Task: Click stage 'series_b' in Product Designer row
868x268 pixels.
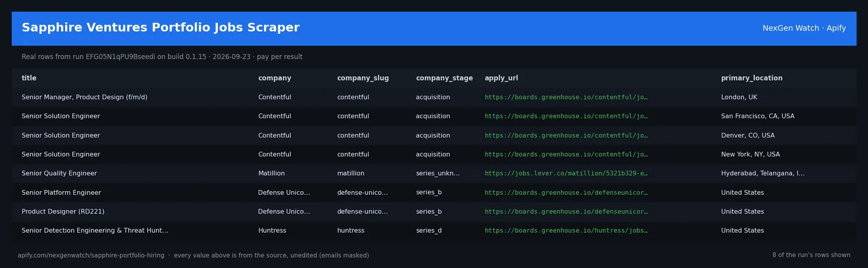Action: tap(429, 212)
